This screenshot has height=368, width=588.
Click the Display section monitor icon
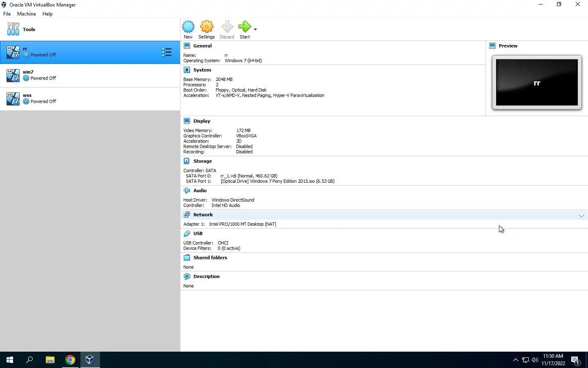pos(187,121)
